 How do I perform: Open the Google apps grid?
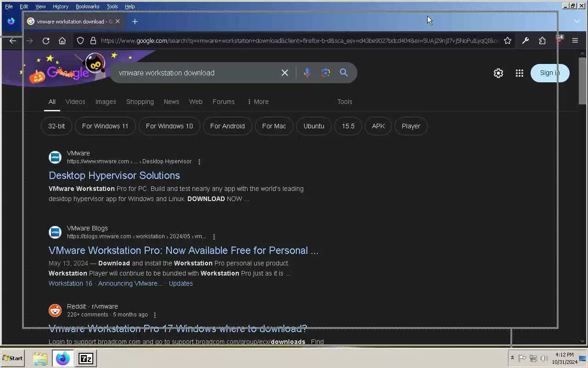click(520, 73)
